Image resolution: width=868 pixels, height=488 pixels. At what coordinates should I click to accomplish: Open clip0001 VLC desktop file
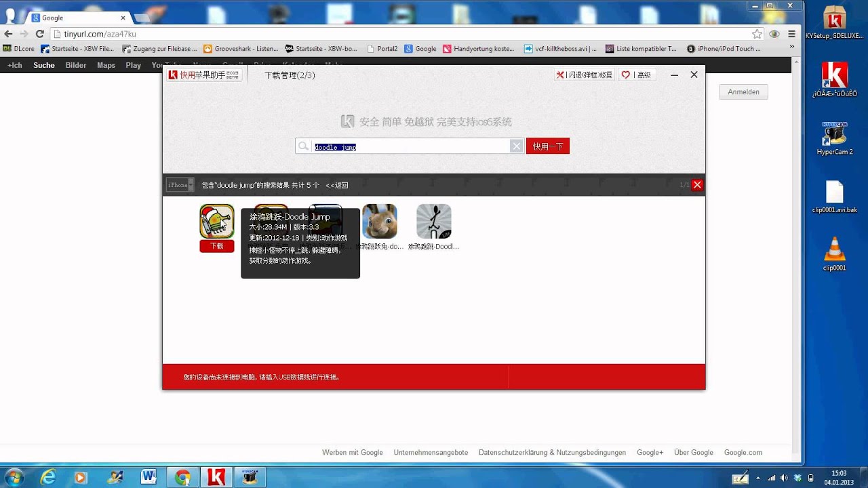click(835, 254)
